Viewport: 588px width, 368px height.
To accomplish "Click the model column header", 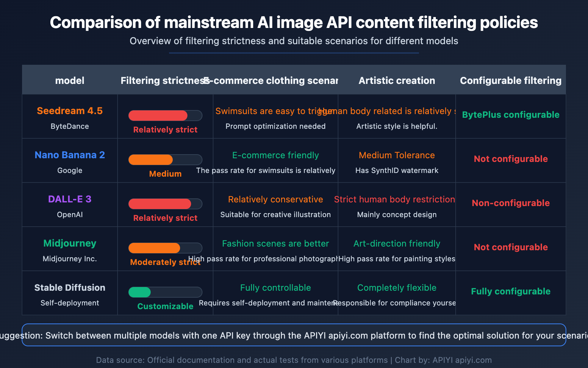I will tap(69, 80).
